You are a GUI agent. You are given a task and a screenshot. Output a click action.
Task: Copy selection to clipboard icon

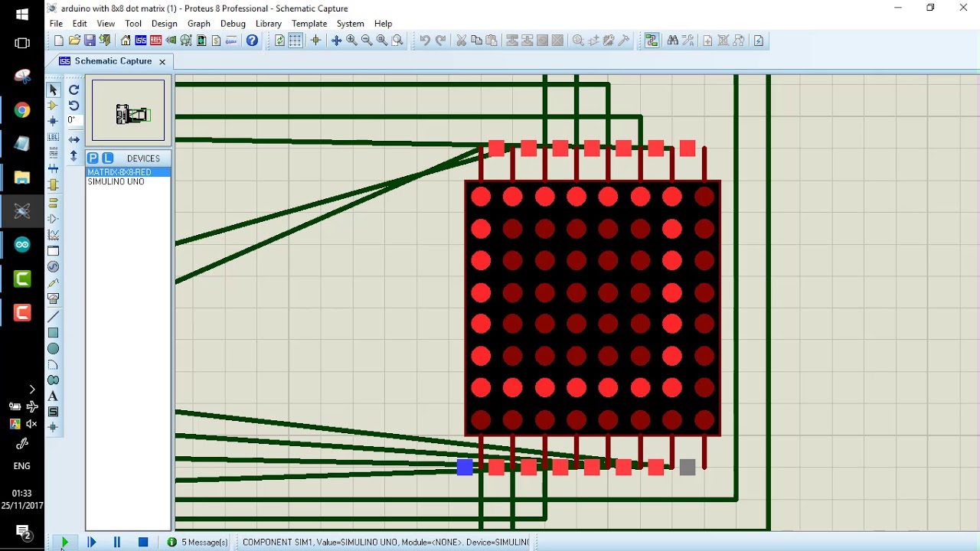pyautogui.click(x=476, y=41)
